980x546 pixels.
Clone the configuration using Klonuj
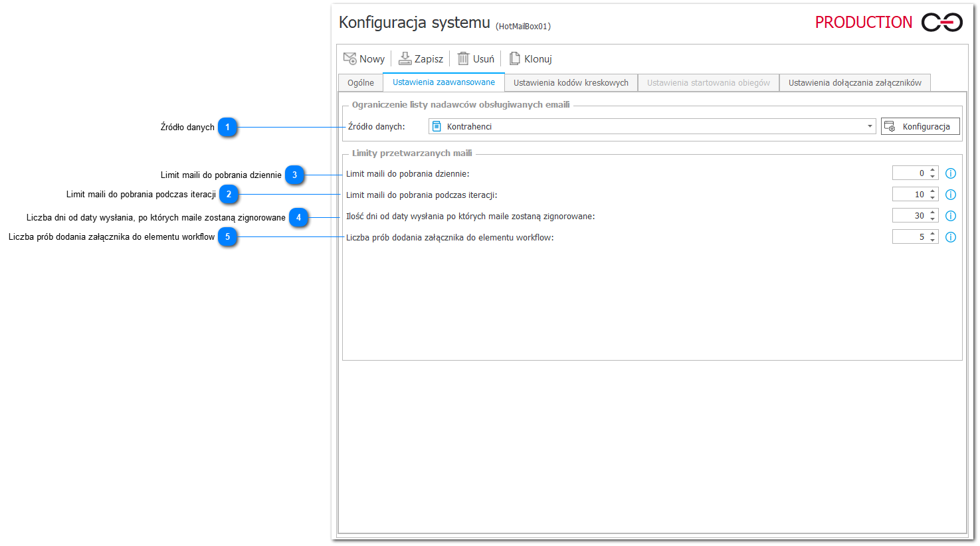[x=530, y=59]
